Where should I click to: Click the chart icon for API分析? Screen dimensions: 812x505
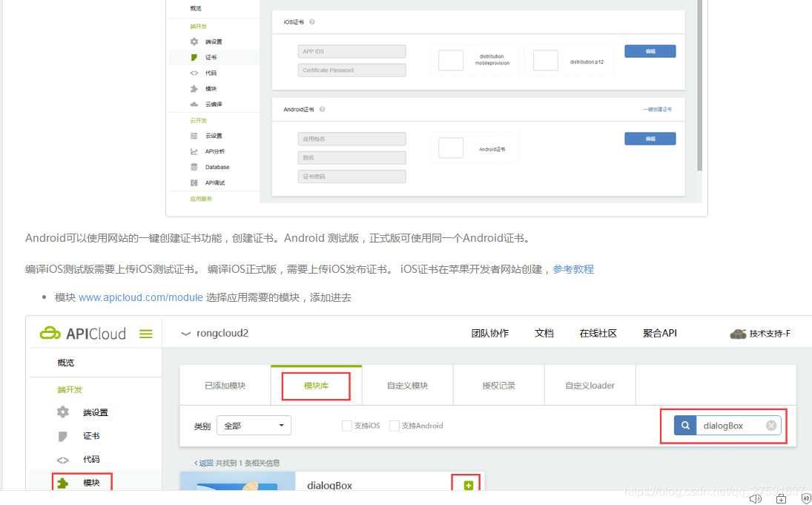[x=194, y=151]
